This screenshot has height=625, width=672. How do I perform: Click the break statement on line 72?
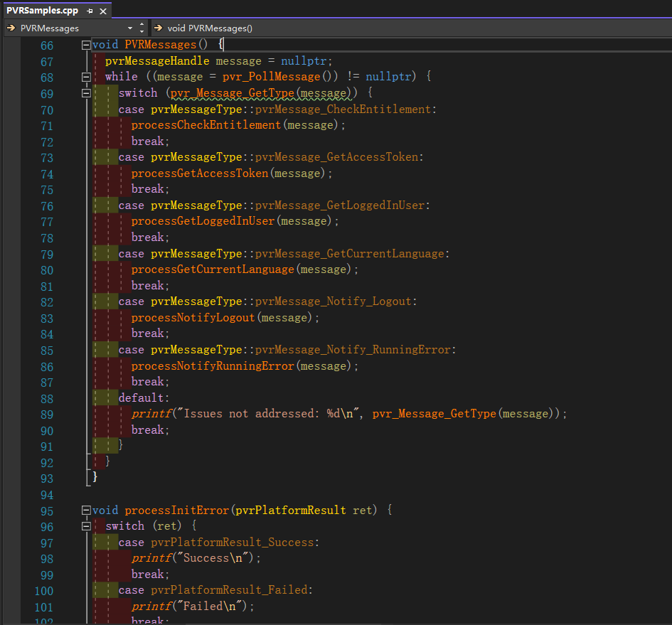150,141
